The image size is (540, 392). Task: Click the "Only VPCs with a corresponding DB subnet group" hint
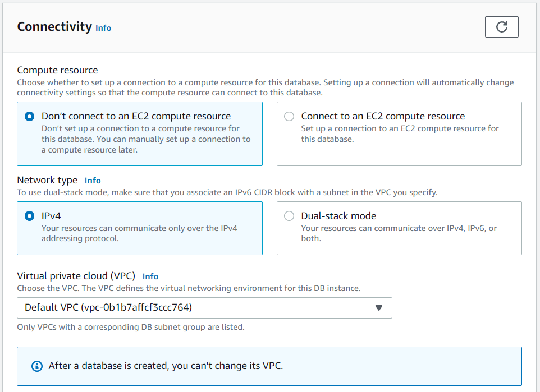(131, 327)
